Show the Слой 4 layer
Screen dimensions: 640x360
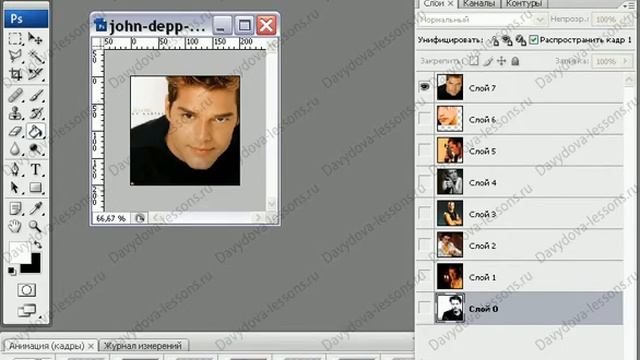(x=424, y=182)
